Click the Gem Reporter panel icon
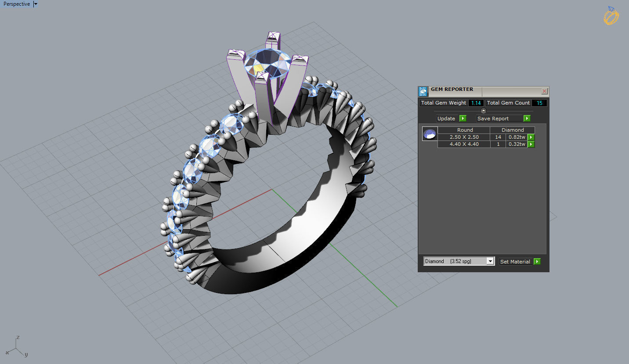The height and width of the screenshot is (364, 629). click(423, 91)
